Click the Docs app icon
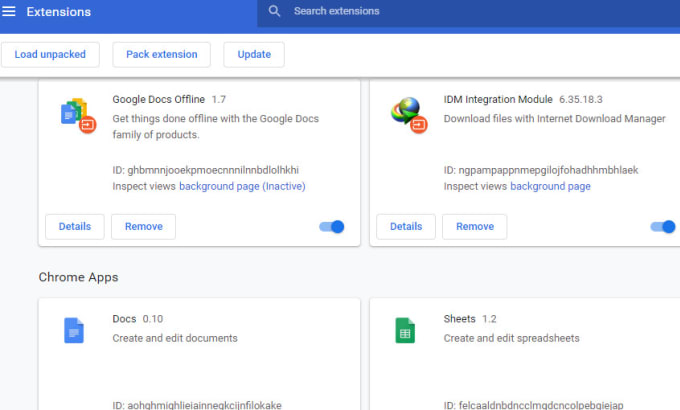This screenshot has height=410, width=680. [x=74, y=331]
